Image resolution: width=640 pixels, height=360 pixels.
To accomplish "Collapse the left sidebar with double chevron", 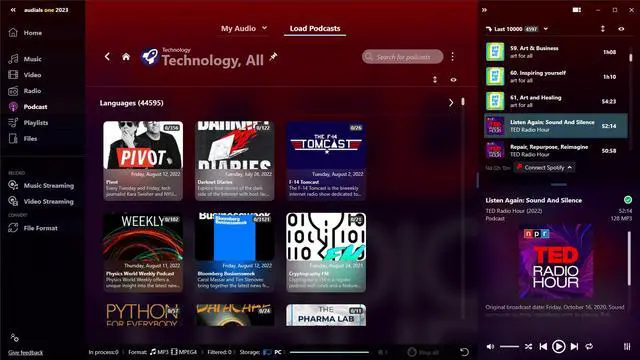I will [x=13, y=10].
